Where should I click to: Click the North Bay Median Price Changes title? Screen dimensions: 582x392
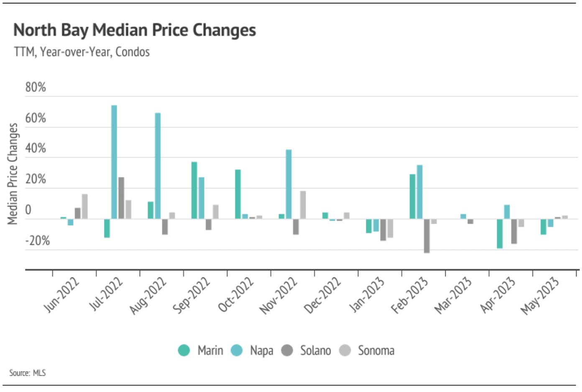click(x=135, y=30)
